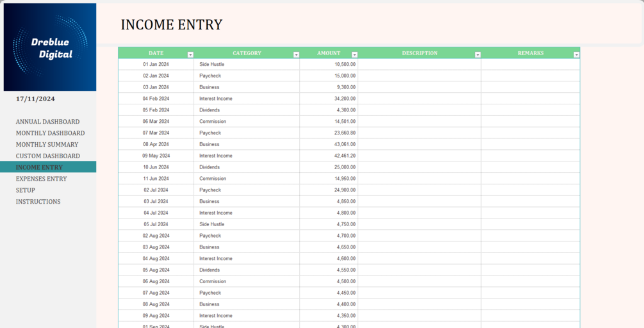
Task: Select the 09 May 2024 date cell
Action: (156, 156)
